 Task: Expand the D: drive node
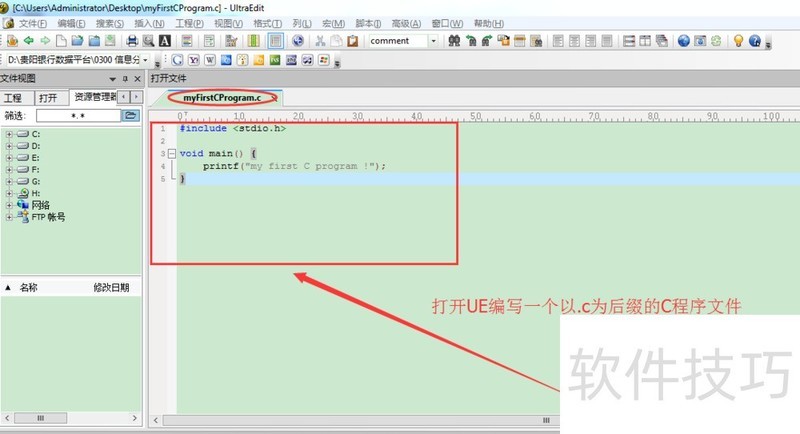(x=9, y=146)
